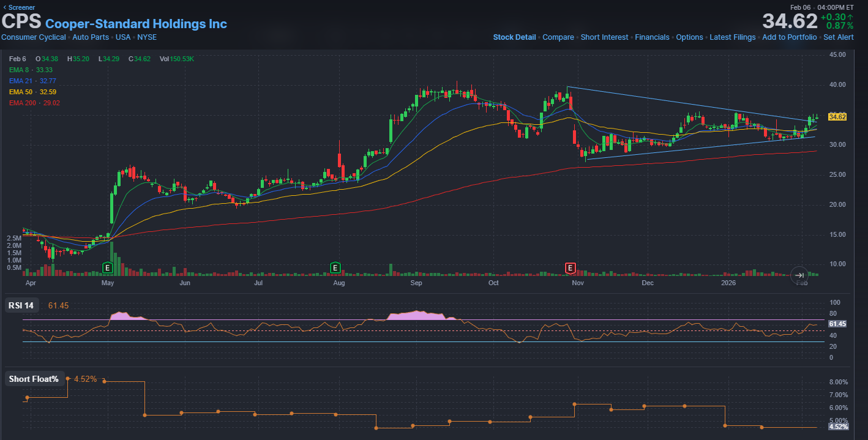Open the Compare view
868x440 pixels.
coord(558,37)
